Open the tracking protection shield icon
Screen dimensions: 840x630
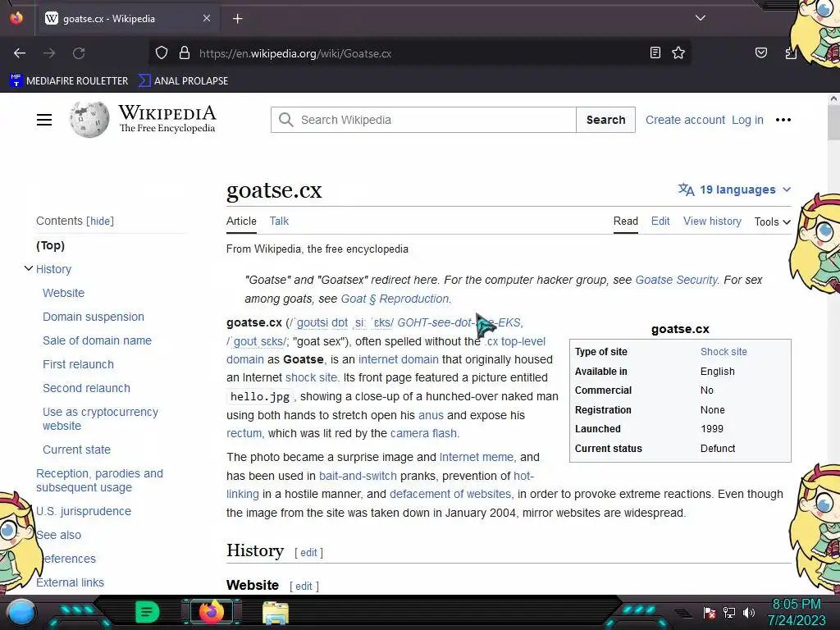(162, 53)
